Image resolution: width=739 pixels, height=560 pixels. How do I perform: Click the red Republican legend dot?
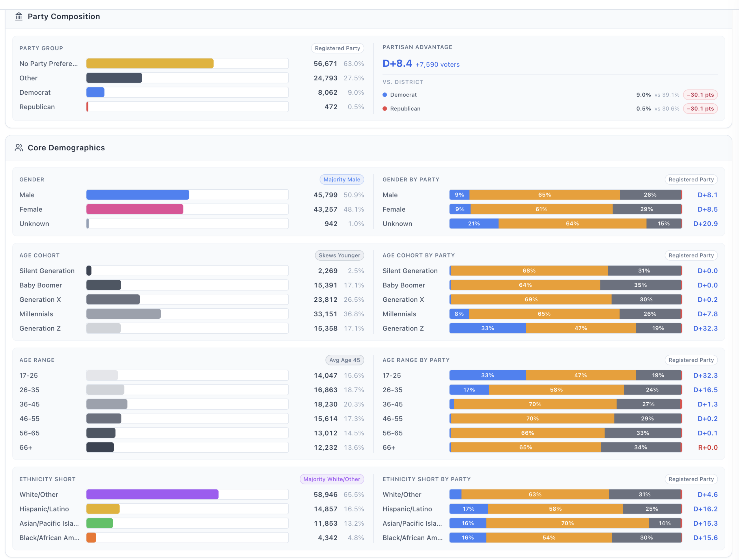tap(385, 109)
